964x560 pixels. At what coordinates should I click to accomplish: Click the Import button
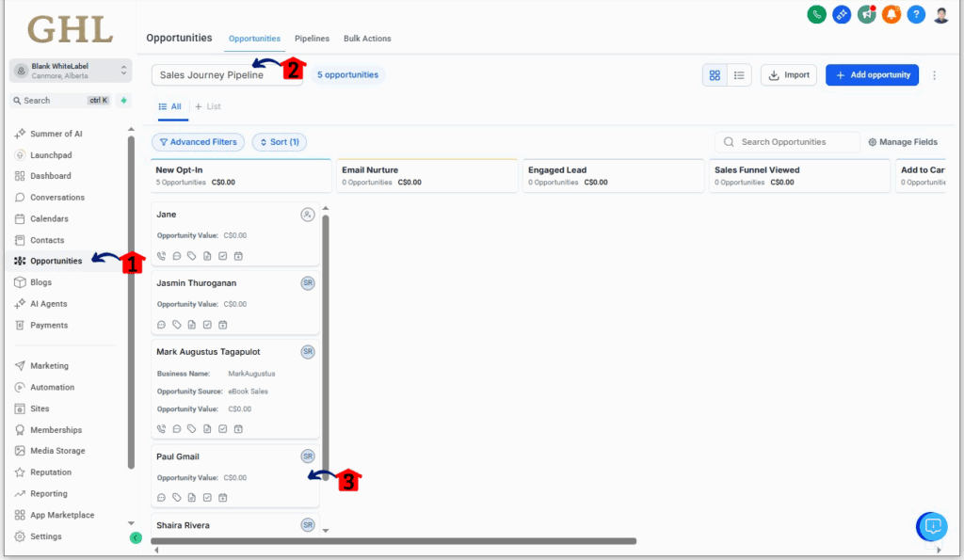(789, 75)
